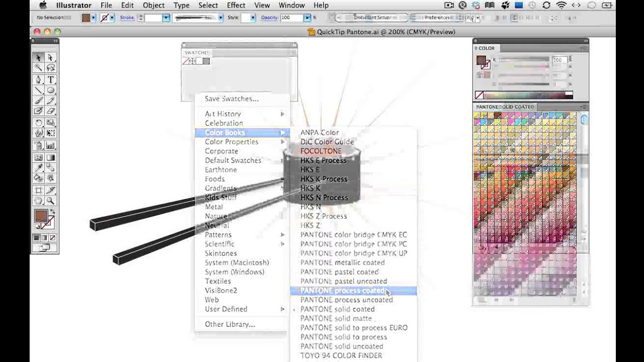The width and height of the screenshot is (644, 362).
Task: Select the Zoom magnifier tool
Action: point(50,201)
